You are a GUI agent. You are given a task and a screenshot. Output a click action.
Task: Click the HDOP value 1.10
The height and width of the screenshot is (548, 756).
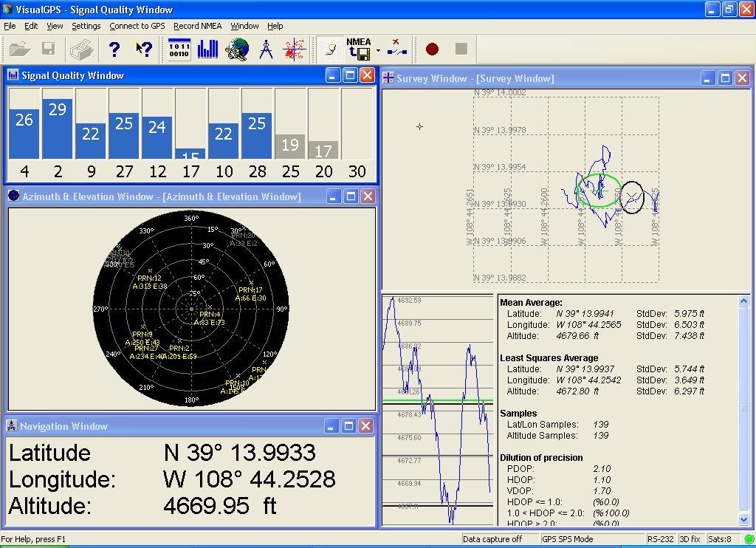(602, 480)
